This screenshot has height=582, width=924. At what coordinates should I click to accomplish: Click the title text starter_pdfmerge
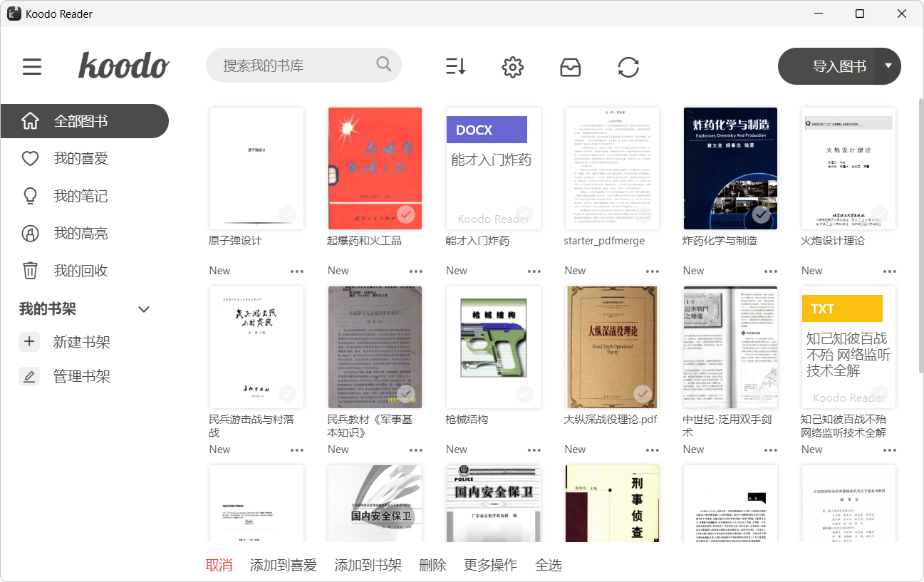point(604,241)
